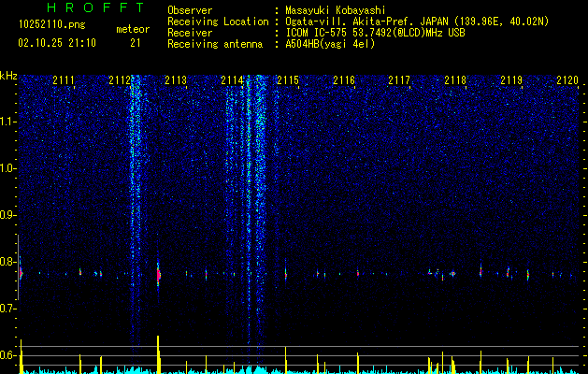This screenshot has width=588, height=374.
Task: Click the HROFFT title text
Action: pos(95,7)
